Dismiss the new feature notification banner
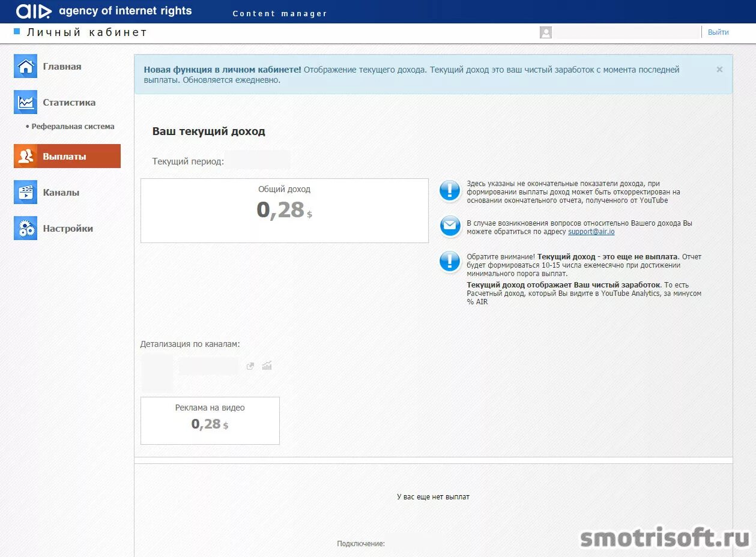 tap(719, 70)
